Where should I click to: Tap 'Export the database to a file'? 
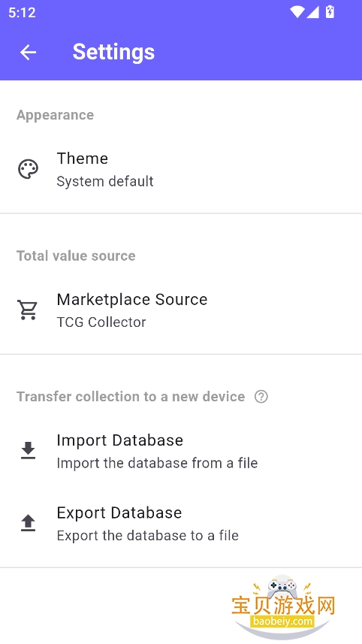148,535
